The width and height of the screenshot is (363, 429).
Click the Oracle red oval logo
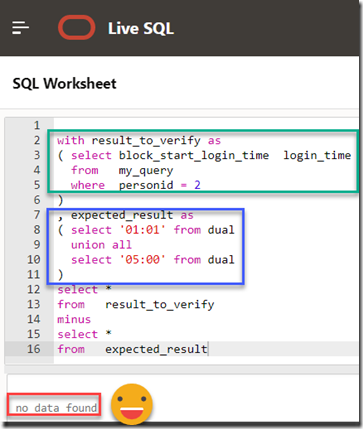tap(77, 28)
